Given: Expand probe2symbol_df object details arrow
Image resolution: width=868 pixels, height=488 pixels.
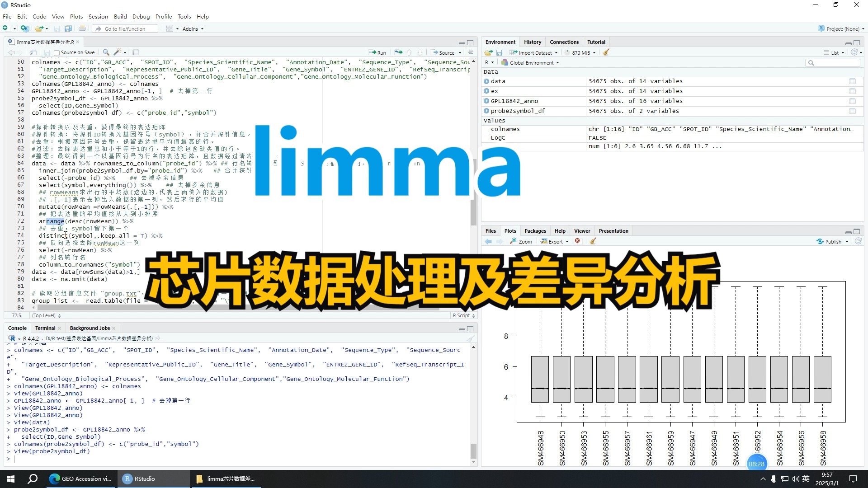Looking at the screenshot, I should 486,111.
